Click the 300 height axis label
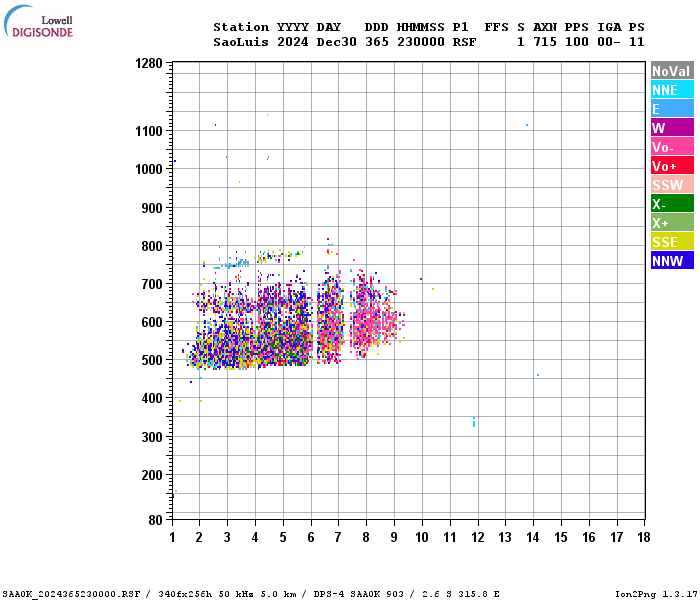The height and width of the screenshot is (600, 700). tap(152, 437)
